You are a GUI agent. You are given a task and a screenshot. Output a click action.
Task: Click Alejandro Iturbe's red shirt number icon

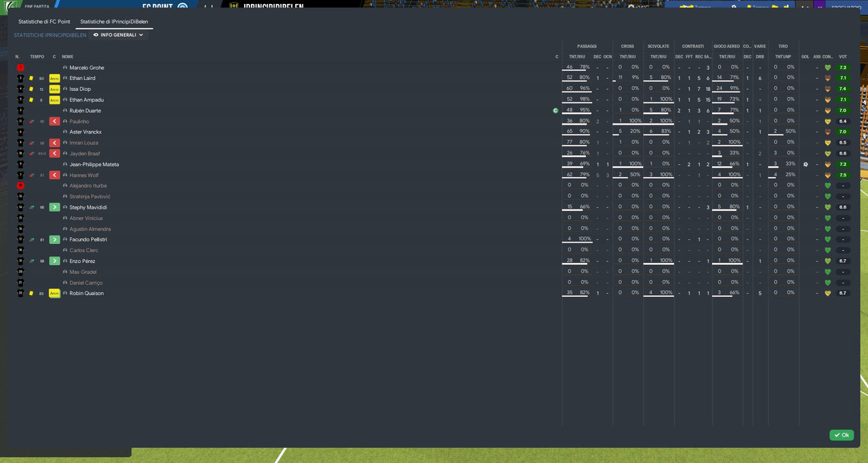click(x=20, y=186)
